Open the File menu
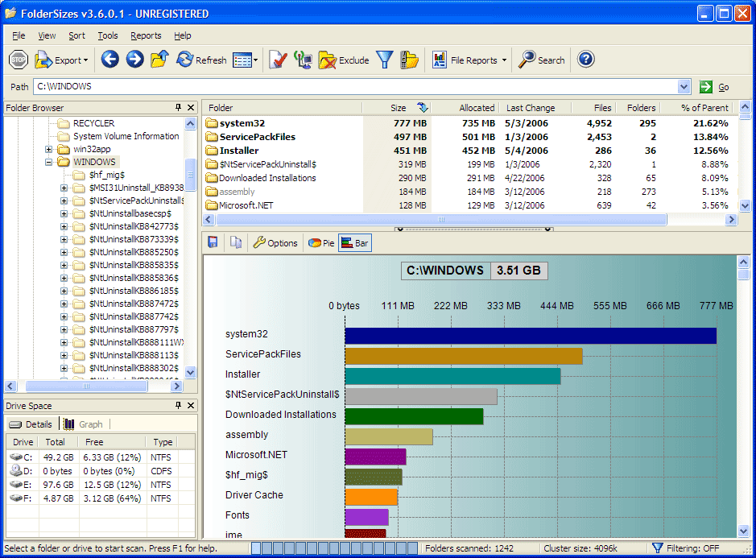756x558 pixels. (x=19, y=35)
